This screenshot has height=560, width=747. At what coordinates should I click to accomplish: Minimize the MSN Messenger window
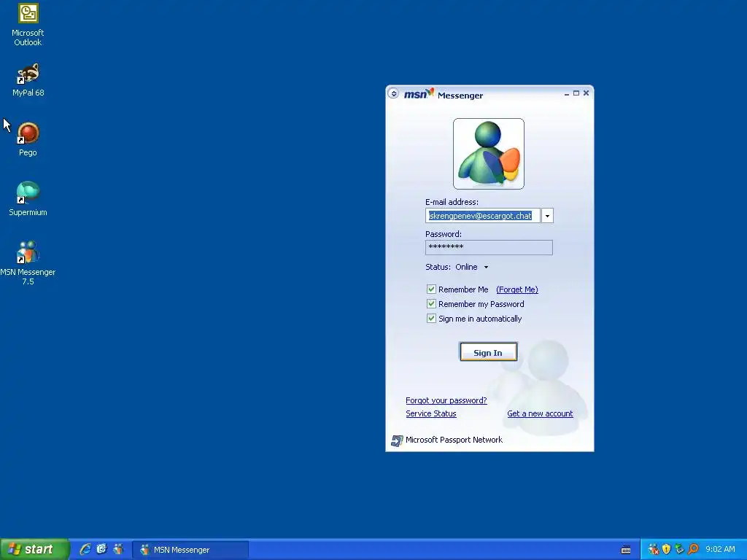[x=566, y=93]
